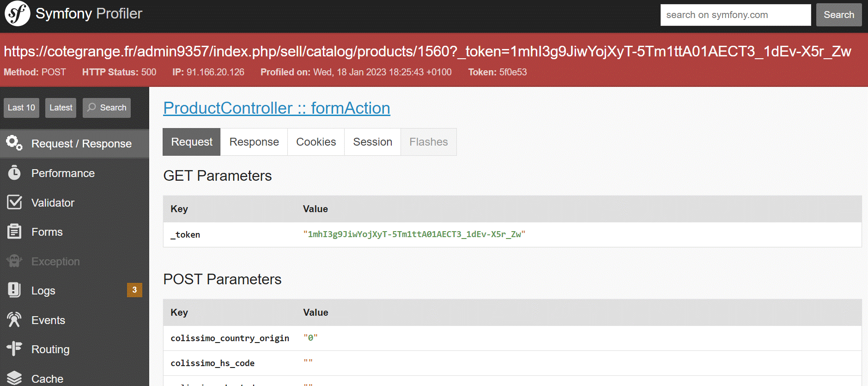The image size is (868, 386).
Task: Switch to the Response tab
Action: point(254,142)
